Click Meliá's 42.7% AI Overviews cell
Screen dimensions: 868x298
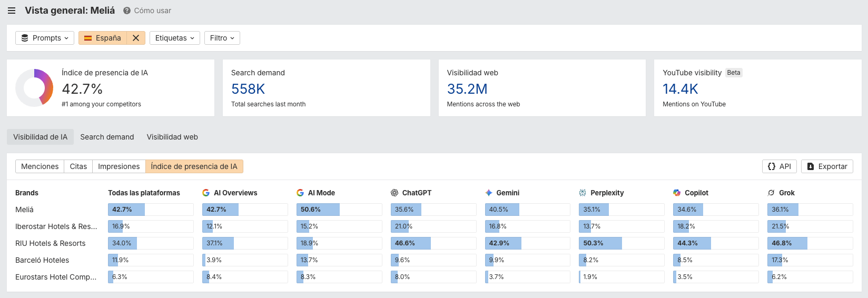[x=245, y=210]
